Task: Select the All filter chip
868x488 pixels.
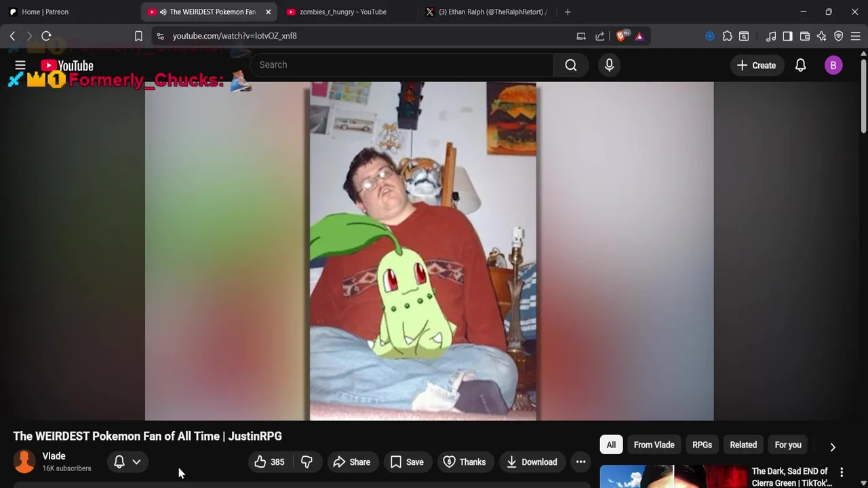Action: tap(611, 445)
